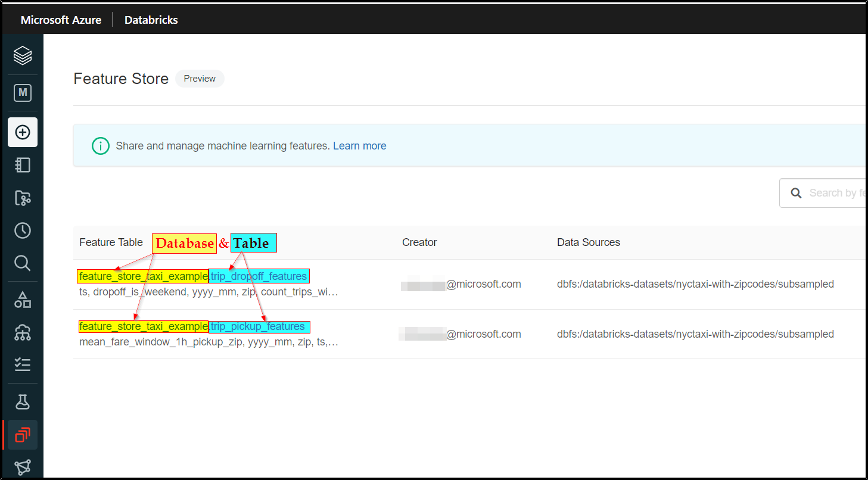Click the Feature Store page title
The image size is (868, 480).
121,79
